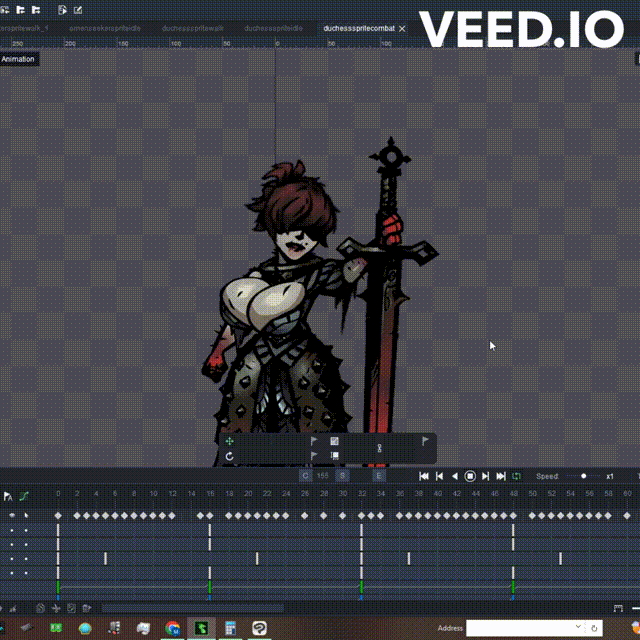Screen dimensions: 640x640
Task: Click the delete keyframe trash icon
Action: pos(86,609)
